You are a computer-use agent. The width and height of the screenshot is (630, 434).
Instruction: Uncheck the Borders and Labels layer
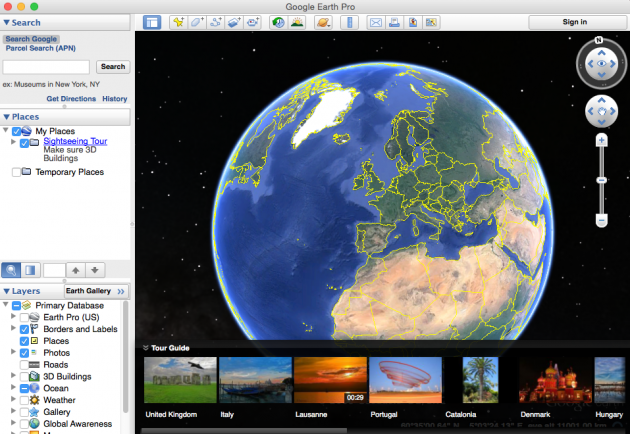(x=25, y=329)
